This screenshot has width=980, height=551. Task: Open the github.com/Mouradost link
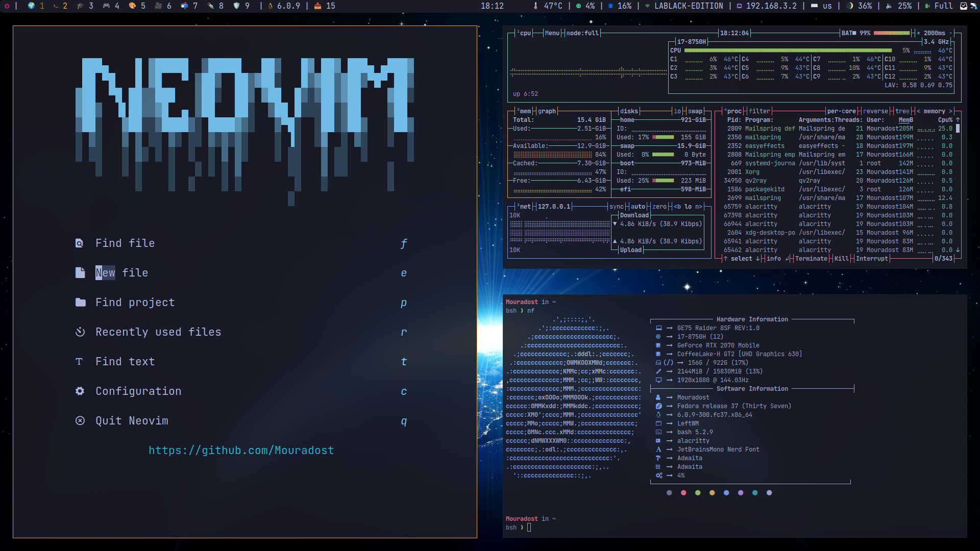[241, 450]
